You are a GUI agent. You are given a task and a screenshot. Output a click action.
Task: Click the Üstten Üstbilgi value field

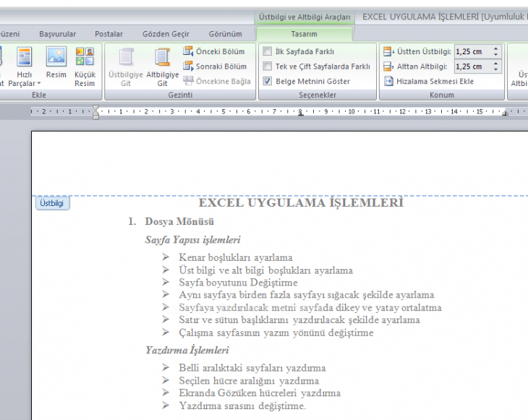(x=472, y=51)
